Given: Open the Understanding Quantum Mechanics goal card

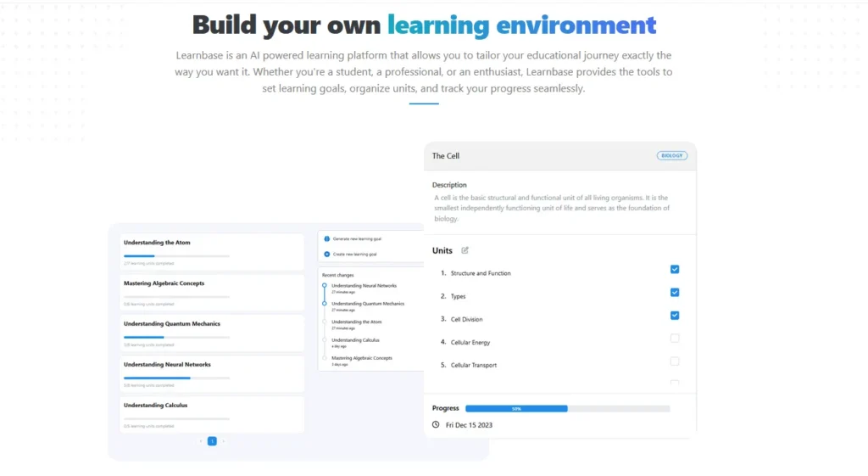Looking at the screenshot, I should click(212, 333).
